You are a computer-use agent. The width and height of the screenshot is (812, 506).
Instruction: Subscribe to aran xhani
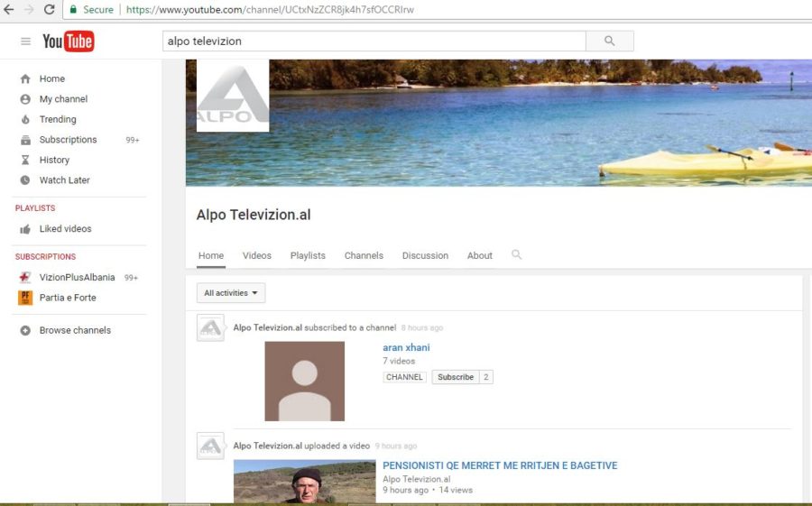[x=456, y=377]
